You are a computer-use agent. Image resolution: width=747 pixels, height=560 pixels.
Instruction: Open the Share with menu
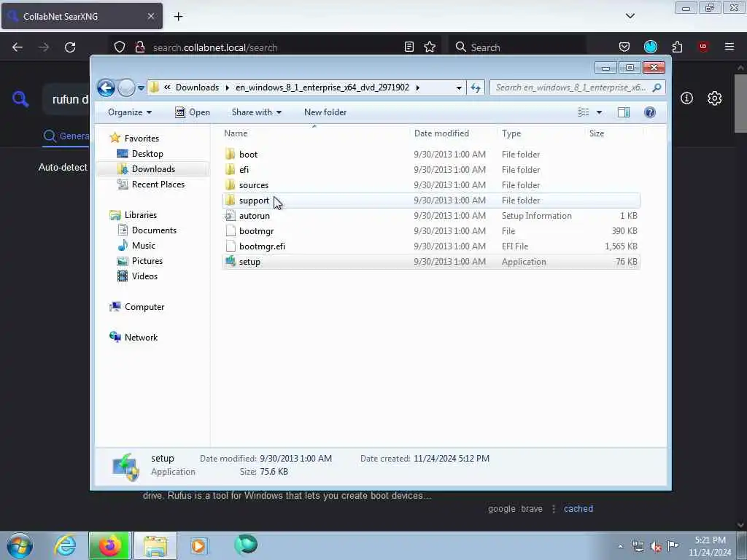[x=256, y=112]
